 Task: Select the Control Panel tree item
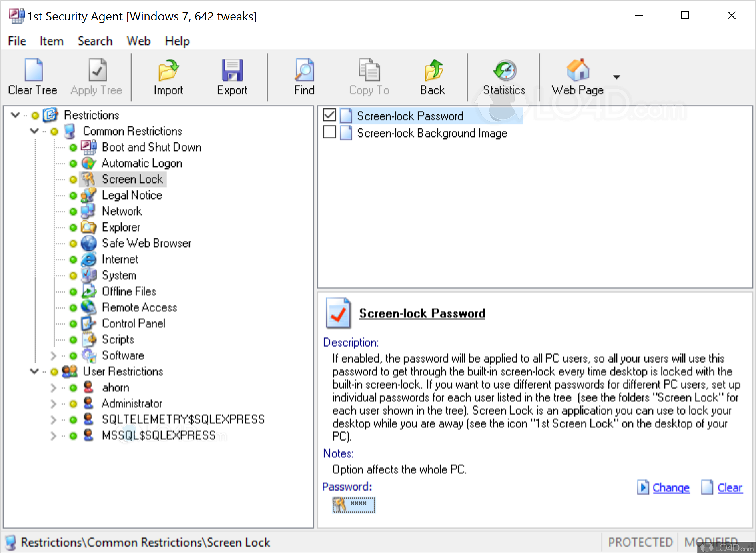point(134,323)
